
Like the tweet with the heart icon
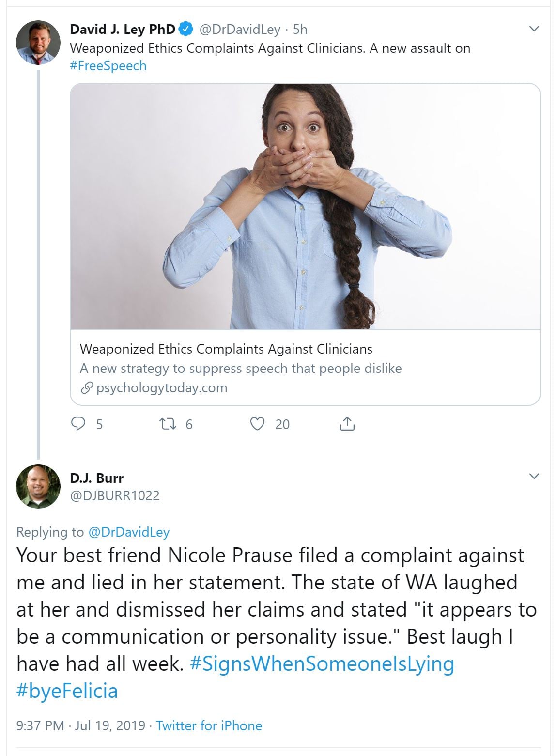coord(257,424)
